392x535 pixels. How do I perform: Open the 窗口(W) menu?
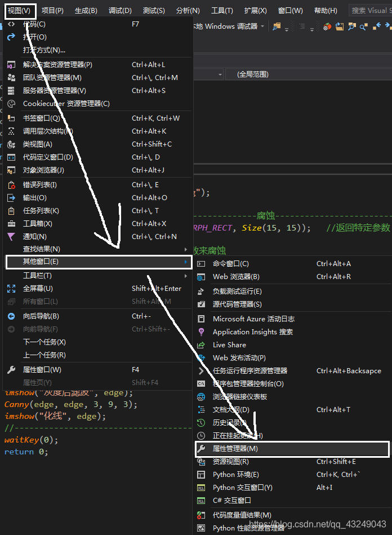tap(290, 11)
